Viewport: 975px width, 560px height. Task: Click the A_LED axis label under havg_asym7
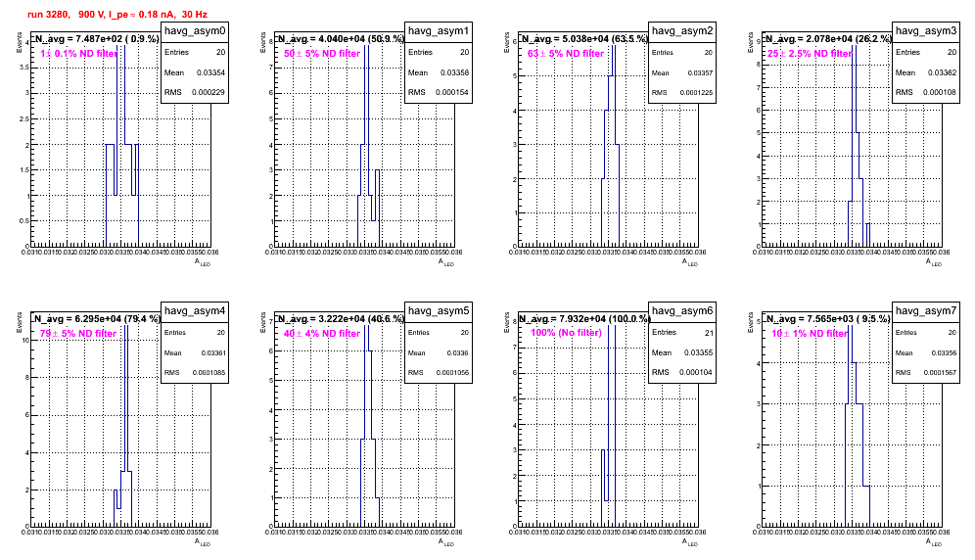pos(934,542)
